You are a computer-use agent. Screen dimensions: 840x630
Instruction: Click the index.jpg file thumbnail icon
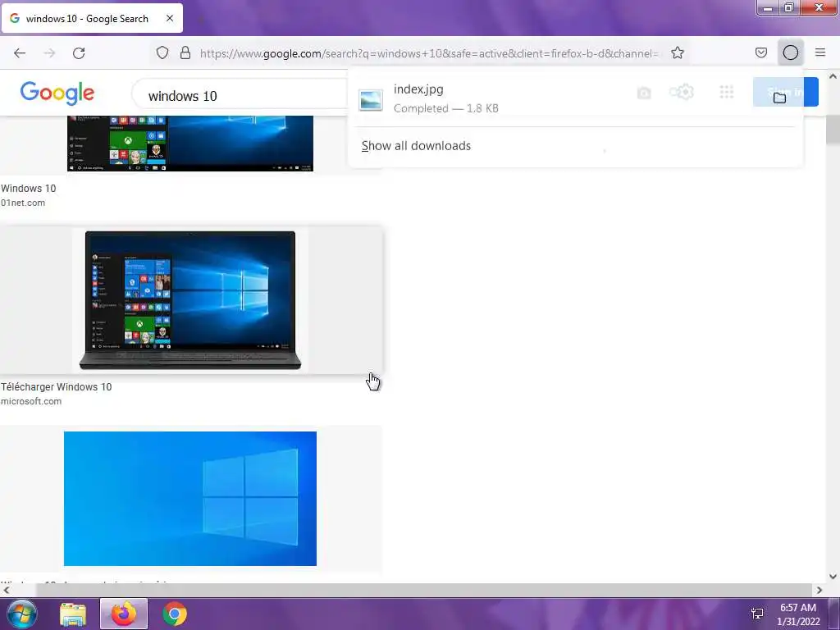[371, 100]
